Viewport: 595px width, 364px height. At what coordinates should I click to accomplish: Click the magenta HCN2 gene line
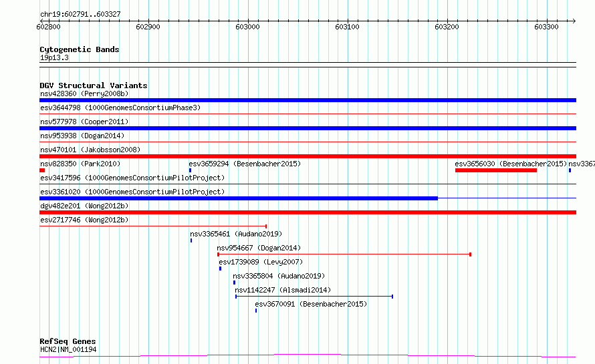(308, 356)
